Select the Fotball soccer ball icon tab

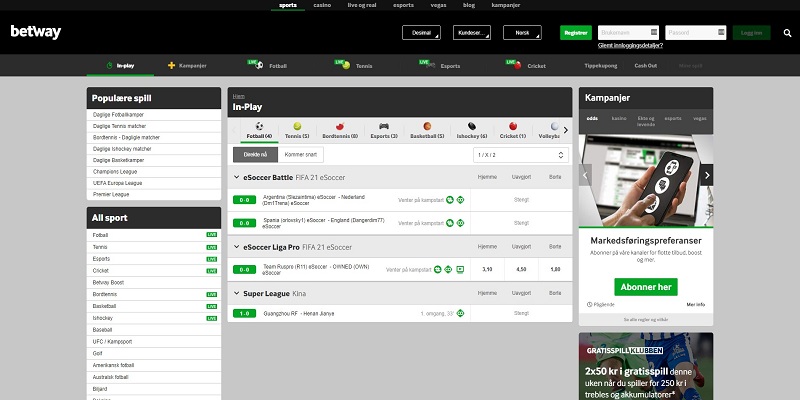[259, 127]
